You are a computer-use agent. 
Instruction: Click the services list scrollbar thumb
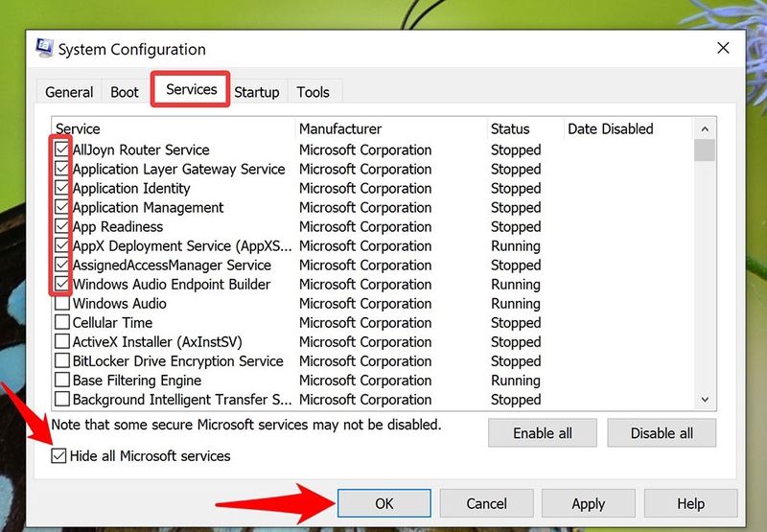(705, 150)
